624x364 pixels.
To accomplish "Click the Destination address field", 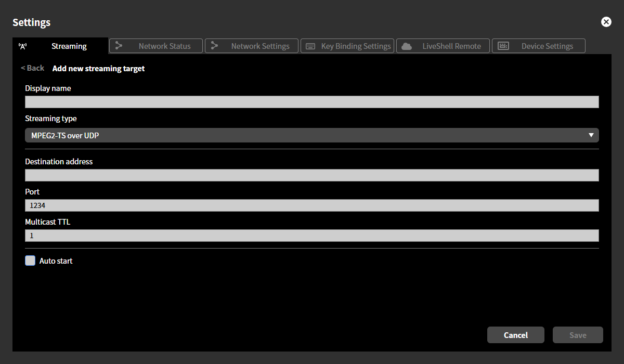I will 312,175.
